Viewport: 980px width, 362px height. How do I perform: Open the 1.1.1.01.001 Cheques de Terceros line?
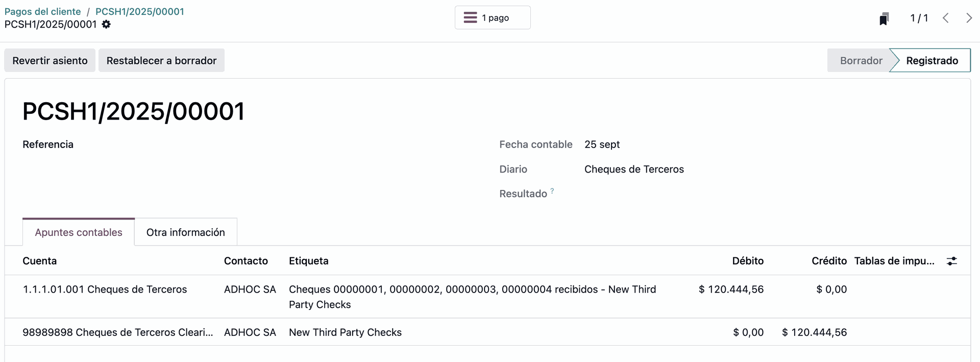105,289
